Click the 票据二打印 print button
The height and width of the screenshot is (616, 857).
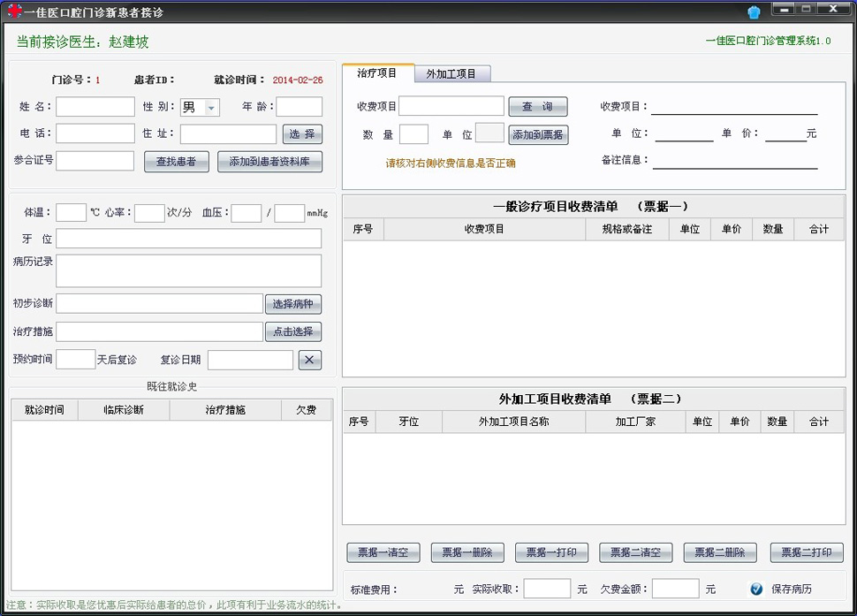pyautogui.click(x=805, y=552)
